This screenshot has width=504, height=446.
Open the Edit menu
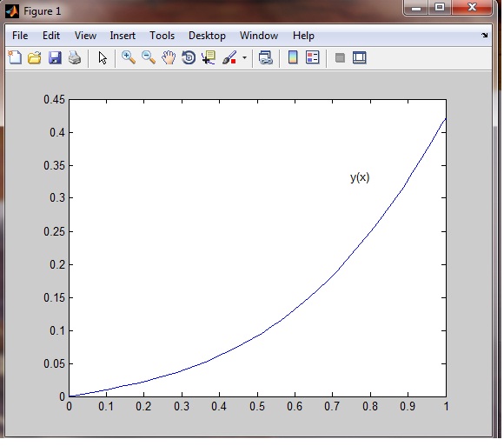click(x=51, y=36)
